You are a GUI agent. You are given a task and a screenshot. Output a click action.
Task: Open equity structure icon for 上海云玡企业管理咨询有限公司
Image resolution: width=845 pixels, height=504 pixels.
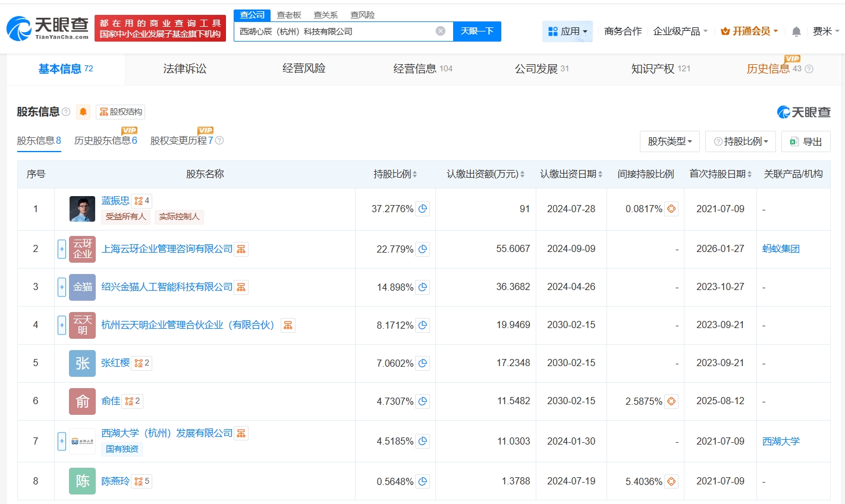click(x=241, y=249)
